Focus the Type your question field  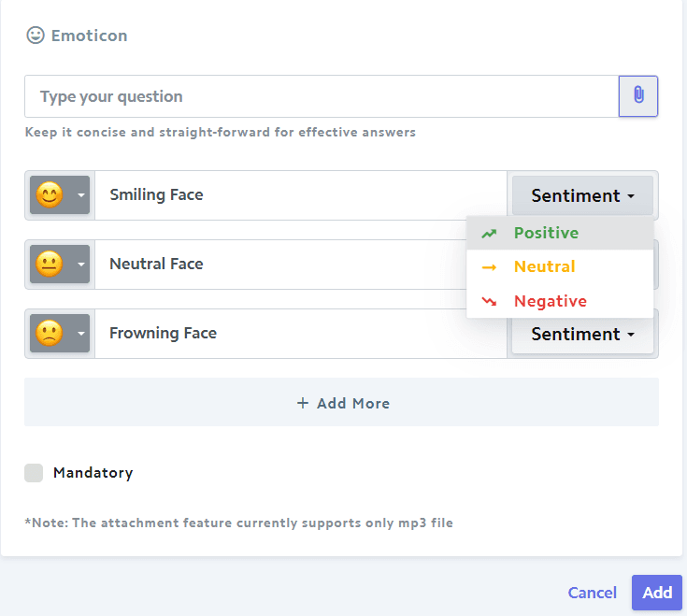pyautogui.click(x=322, y=96)
